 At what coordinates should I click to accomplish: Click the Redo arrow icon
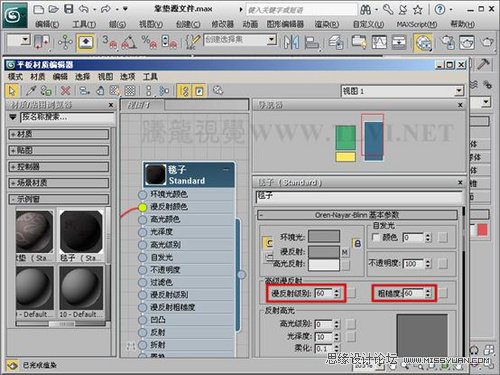click(x=106, y=9)
